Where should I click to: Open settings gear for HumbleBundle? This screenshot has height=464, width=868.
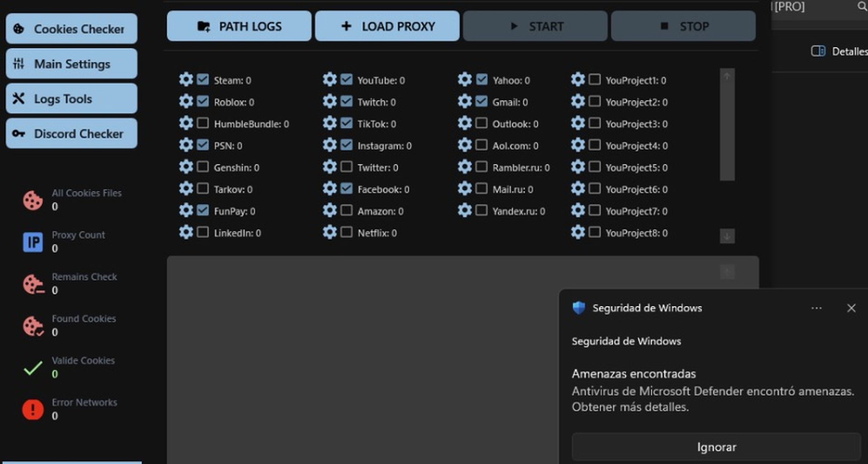tap(186, 123)
